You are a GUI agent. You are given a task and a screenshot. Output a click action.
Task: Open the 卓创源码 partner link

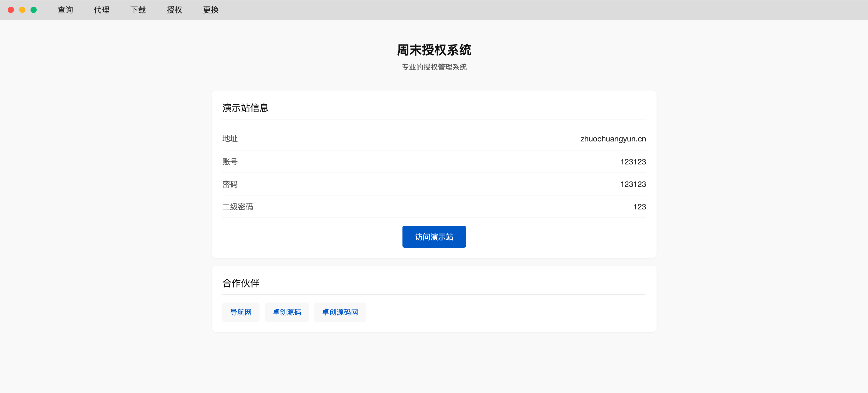pos(287,312)
